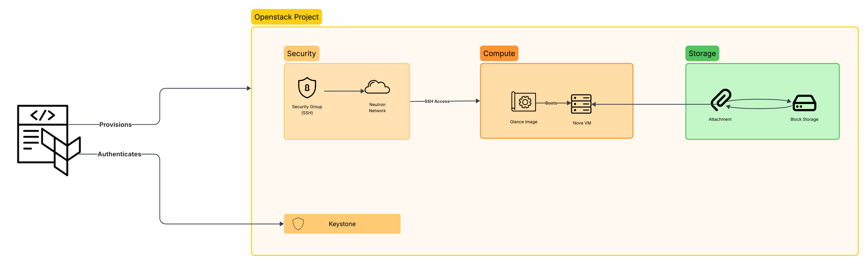This screenshot has width=868, height=265.
Task: Select the Authenticates connector label
Action: click(x=119, y=154)
